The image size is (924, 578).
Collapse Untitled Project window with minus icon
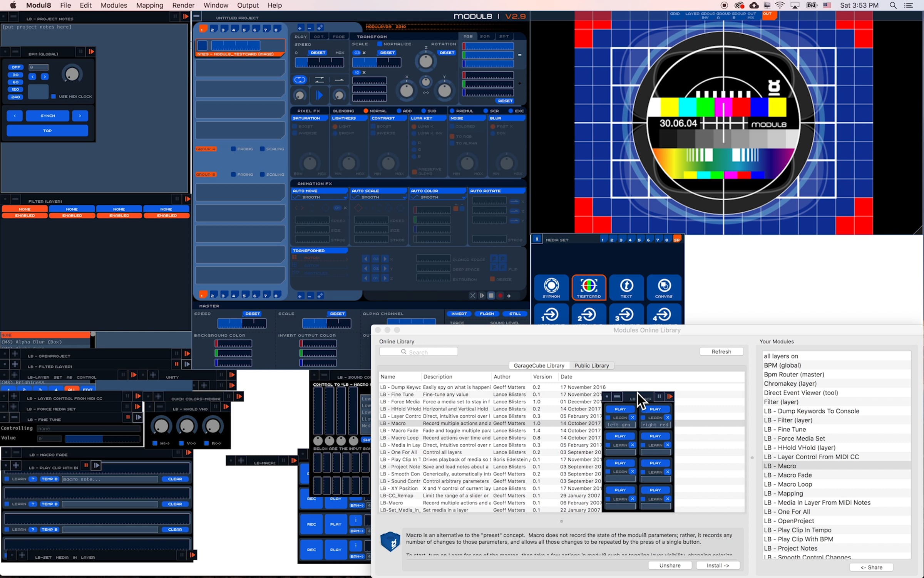[x=196, y=16]
